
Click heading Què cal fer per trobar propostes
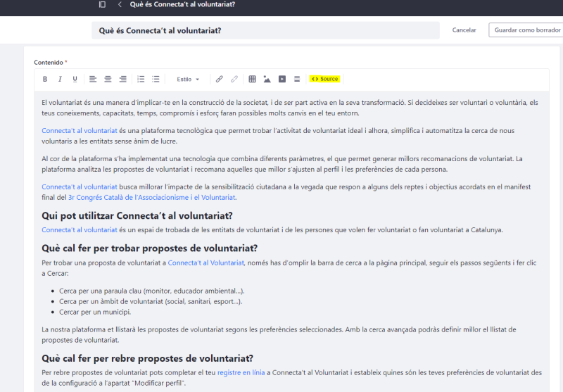150,248
